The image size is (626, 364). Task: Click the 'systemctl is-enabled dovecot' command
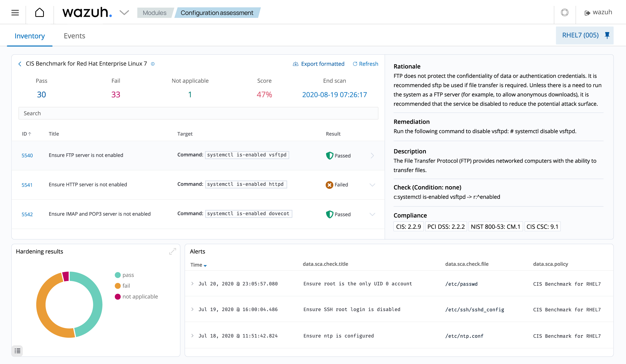click(x=248, y=213)
